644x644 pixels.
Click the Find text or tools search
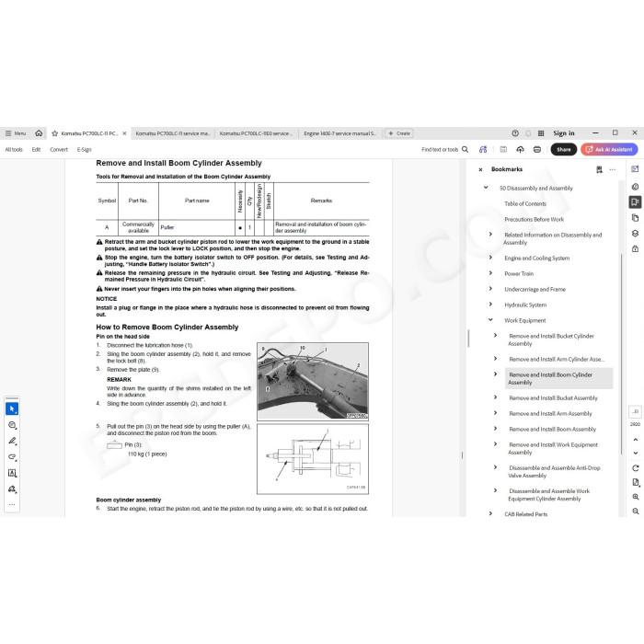[444, 149]
